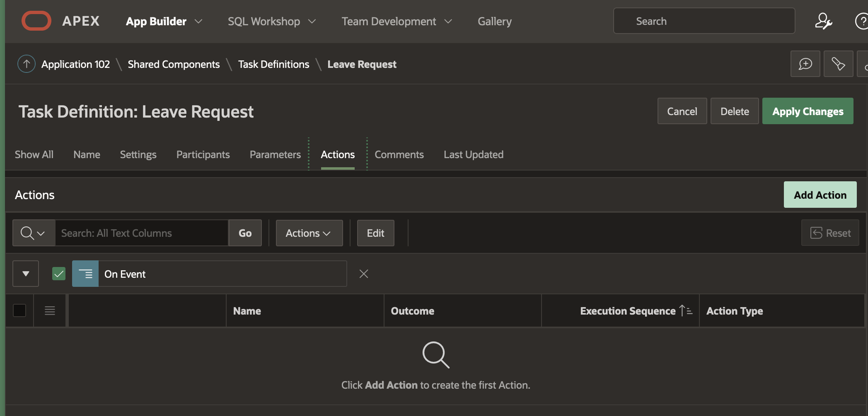Switch to the Participants tab
Screen dimensions: 868x416
pyautogui.click(x=203, y=154)
